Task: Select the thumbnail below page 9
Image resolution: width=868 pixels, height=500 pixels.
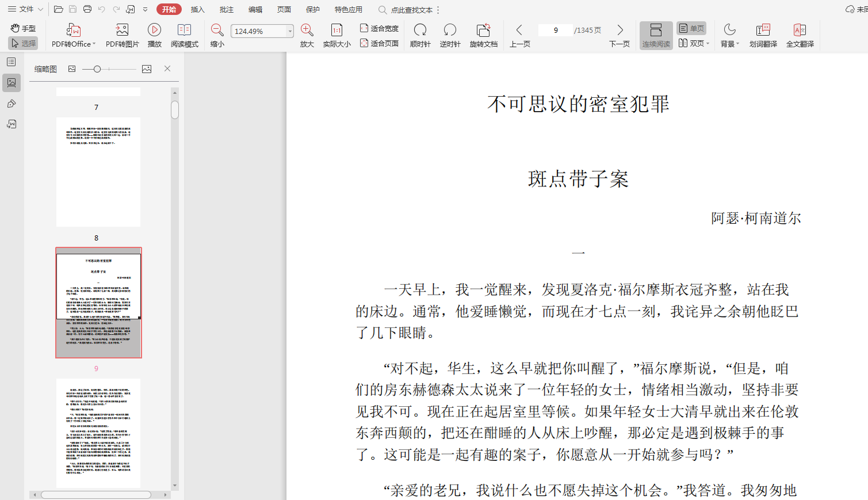Action: point(98,433)
